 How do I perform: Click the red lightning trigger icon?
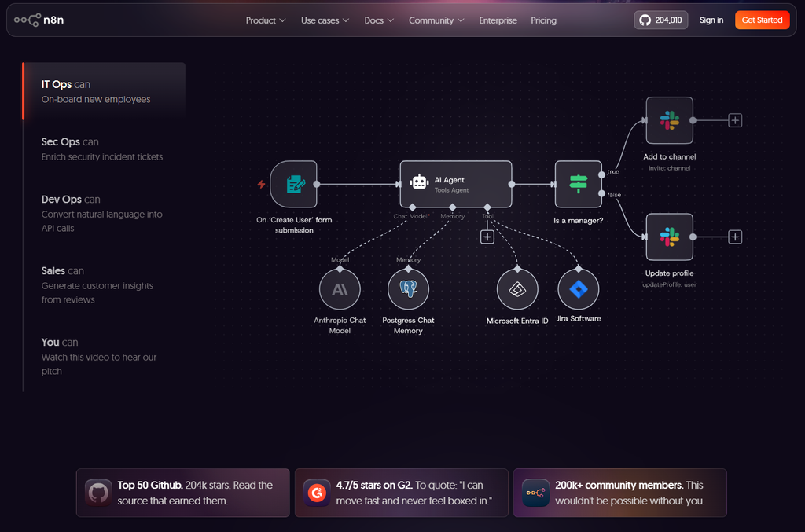tap(261, 184)
